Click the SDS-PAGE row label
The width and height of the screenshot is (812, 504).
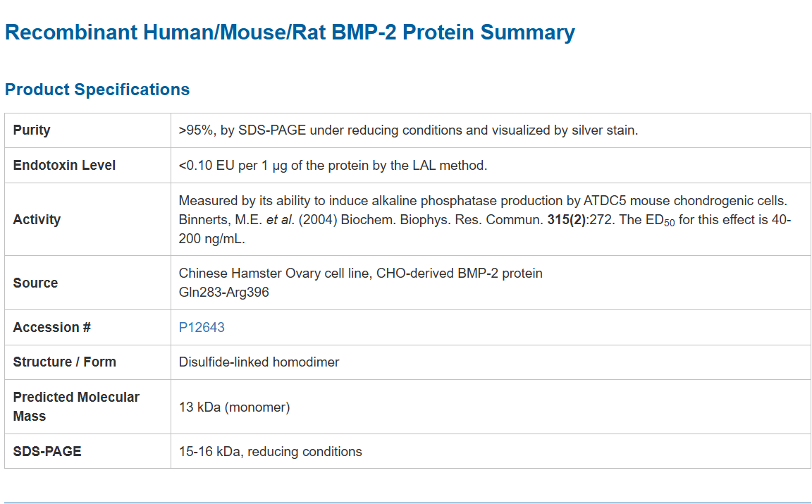coord(47,451)
